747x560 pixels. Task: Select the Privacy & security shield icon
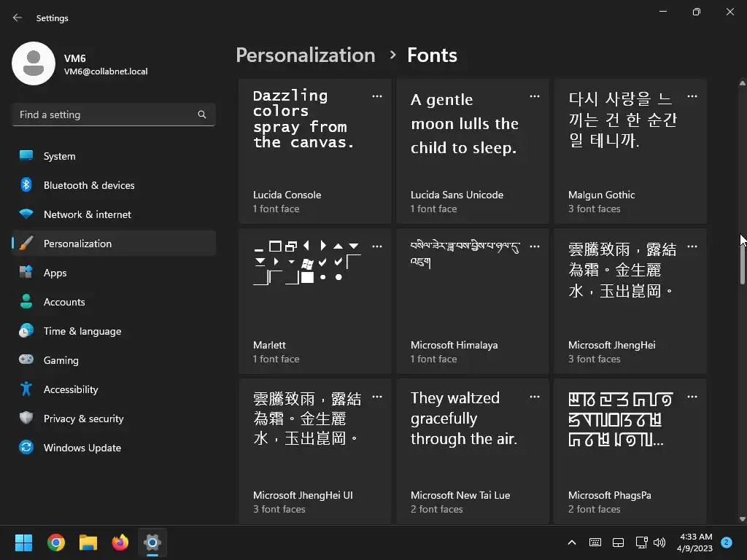point(26,418)
